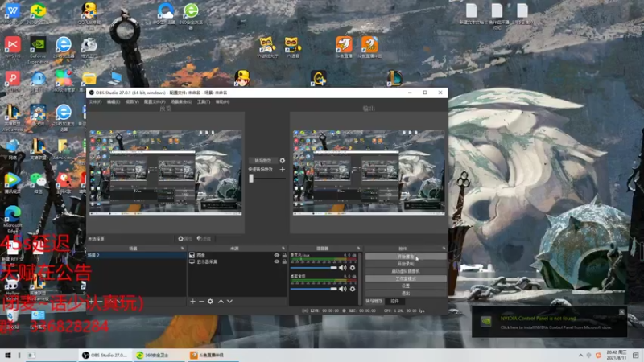Mute the desktop audio channel speaker icon
Viewport: 644px width, 362px height.
(x=343, y=289)
